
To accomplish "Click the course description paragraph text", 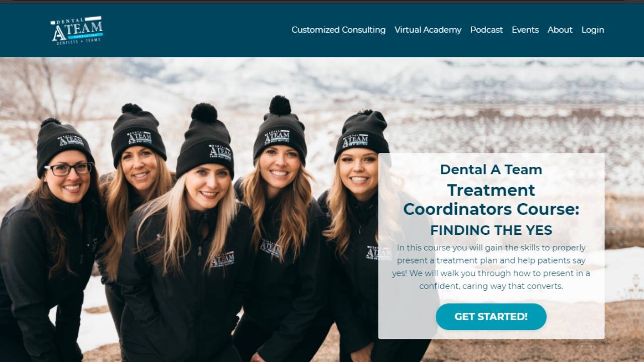I will tap(491, 267).
